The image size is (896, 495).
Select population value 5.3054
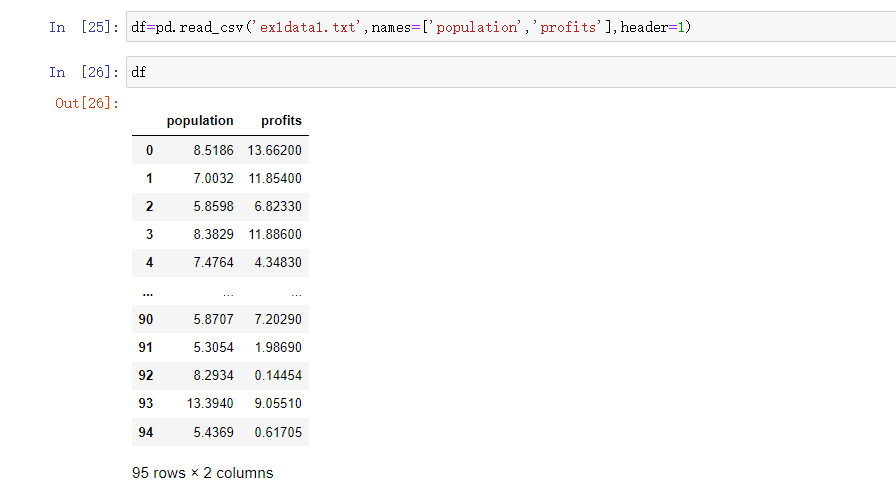point(213,348)
